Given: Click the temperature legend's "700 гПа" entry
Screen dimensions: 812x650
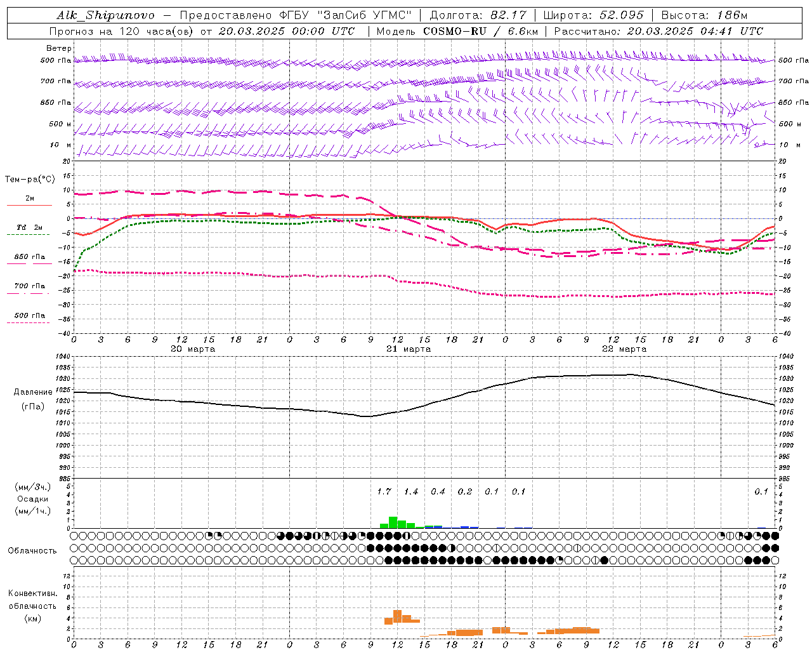Looking at the screenshot, I should pyautogui.click(x=30, y=286).
